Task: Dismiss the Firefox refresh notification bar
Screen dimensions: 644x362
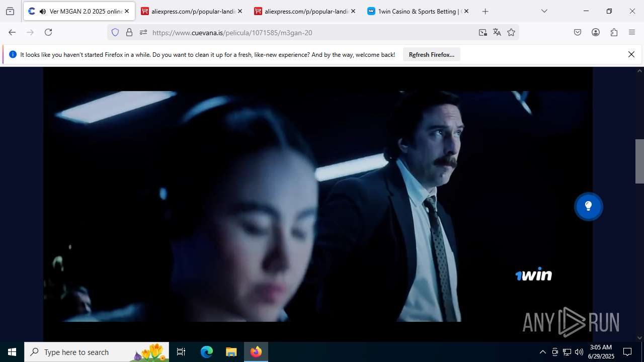Action: tap(631, 54)
